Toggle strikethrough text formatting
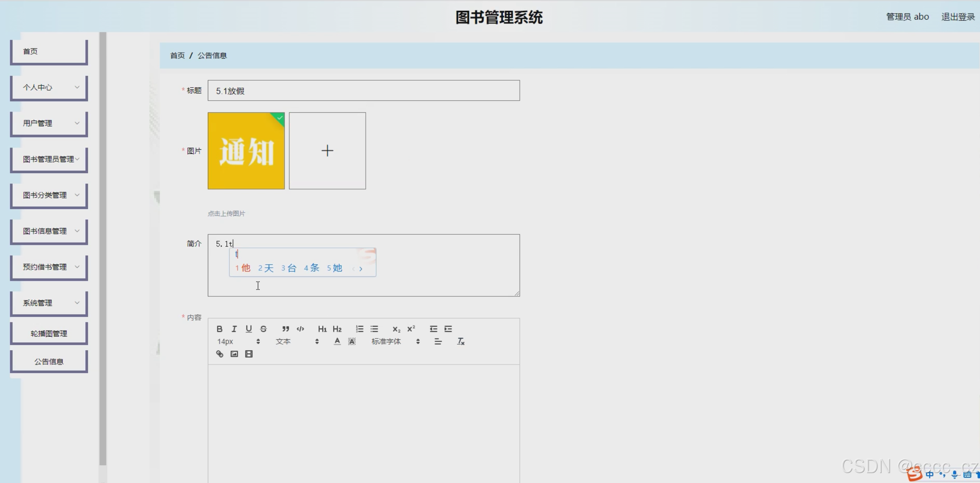The width and height of the screenshot is (980, 483). coord(263,329)
